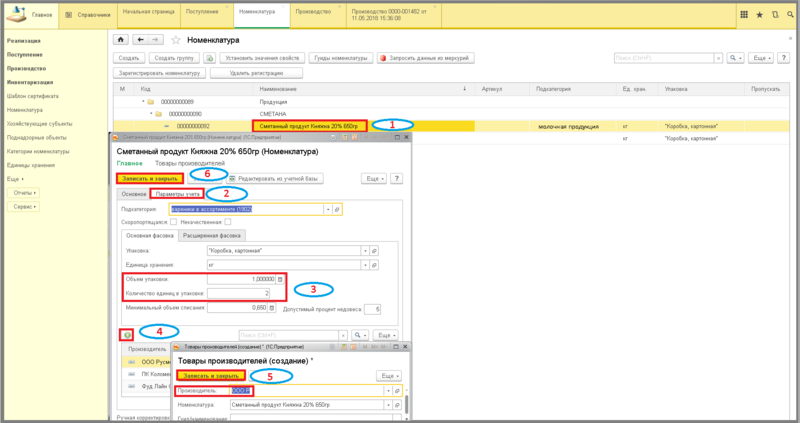This screenshot has height=423, width=800.
Task: Click the Запросить данные из меркурий icon button
Action: click(382, 59)
